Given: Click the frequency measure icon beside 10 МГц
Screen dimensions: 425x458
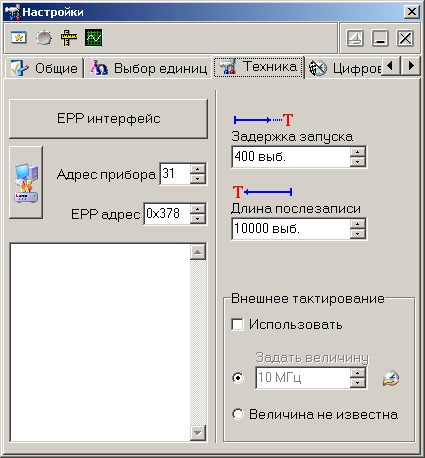Looking at the screenshot, I should [x=391, y=378].
